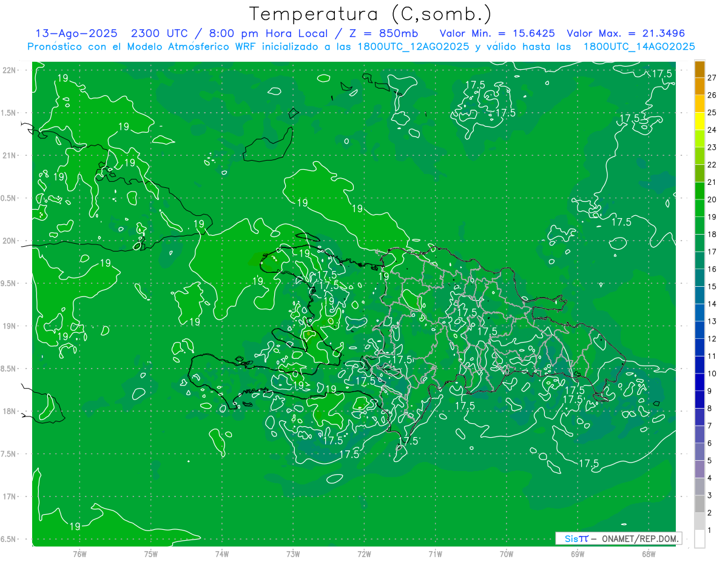The height and width of the screenshot is (562, 728).
Task: Click the legend value "11"
Action: coord(712,356)
